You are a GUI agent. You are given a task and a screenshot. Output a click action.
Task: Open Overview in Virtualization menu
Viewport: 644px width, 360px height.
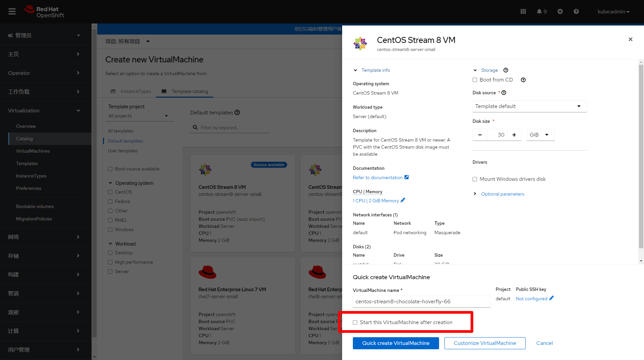click(26, 126)
